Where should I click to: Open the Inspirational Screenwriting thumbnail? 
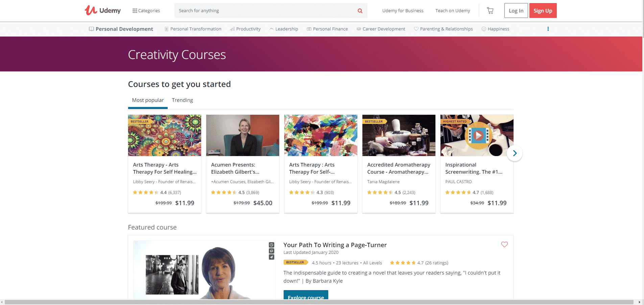(477, 135)
